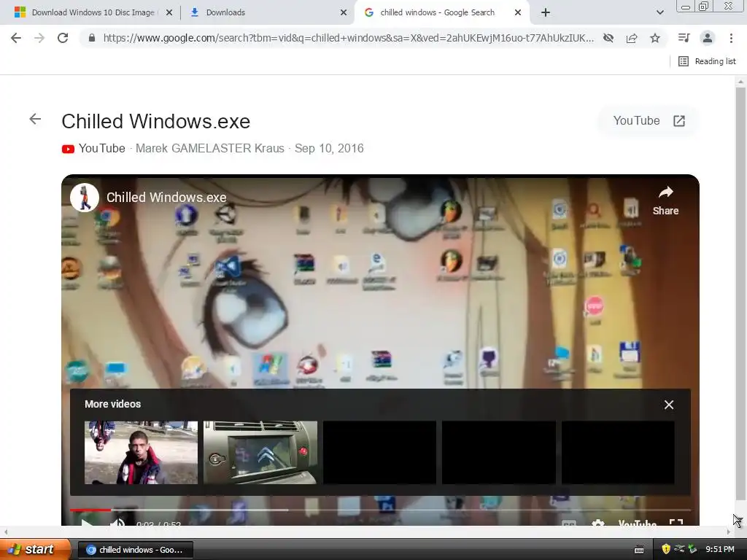Enter fullscreen mode in the player

(x=676, y=523)
